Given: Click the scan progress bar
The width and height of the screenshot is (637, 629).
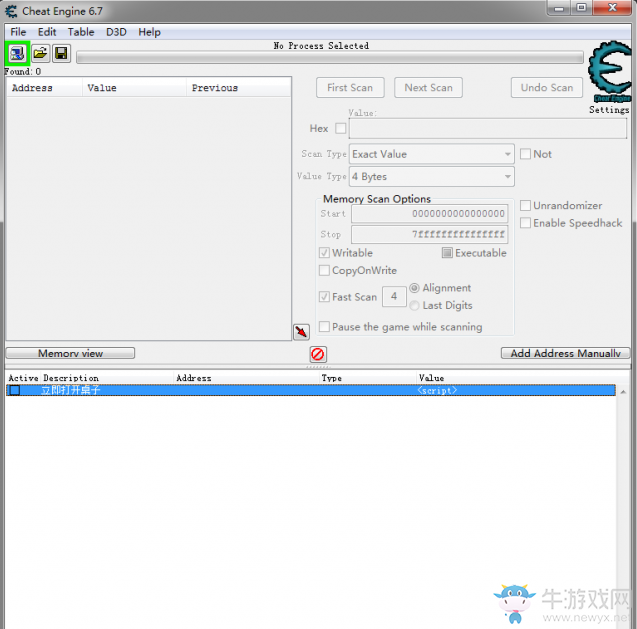Looking at the screenshot, I should [x=330, y=57].
